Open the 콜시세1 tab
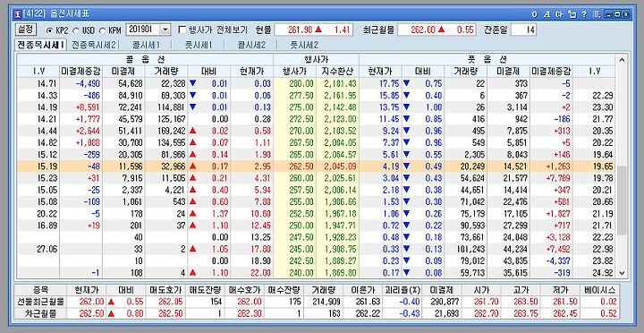The height and width of the screenshot is (333, 644). [146, 45]
